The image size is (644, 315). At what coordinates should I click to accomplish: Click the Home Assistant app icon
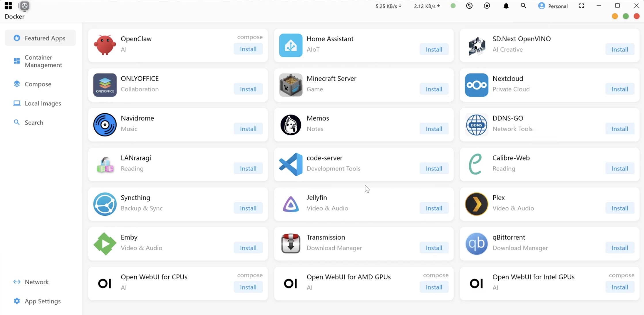tap(291, 45)
